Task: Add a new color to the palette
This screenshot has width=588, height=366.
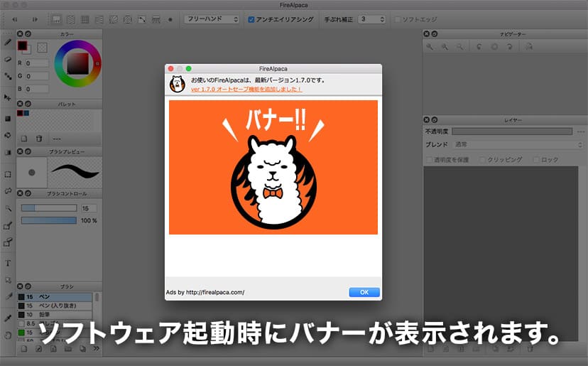Action: [24, 139]
